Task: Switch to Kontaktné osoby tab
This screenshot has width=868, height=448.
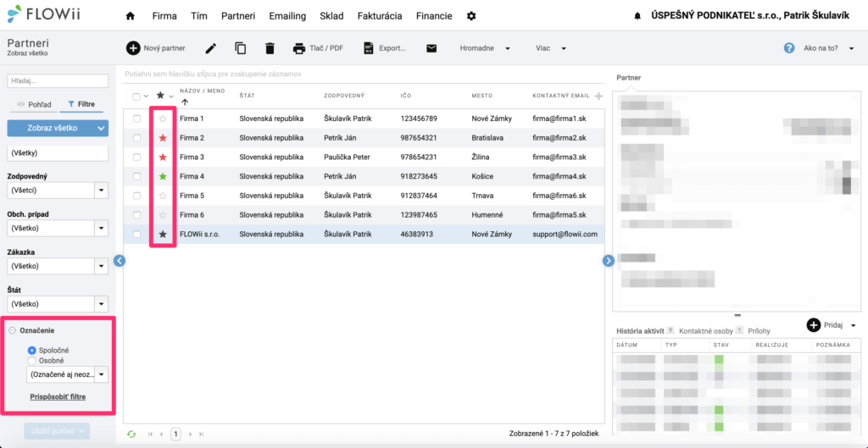Action: [x=705, y=331]
